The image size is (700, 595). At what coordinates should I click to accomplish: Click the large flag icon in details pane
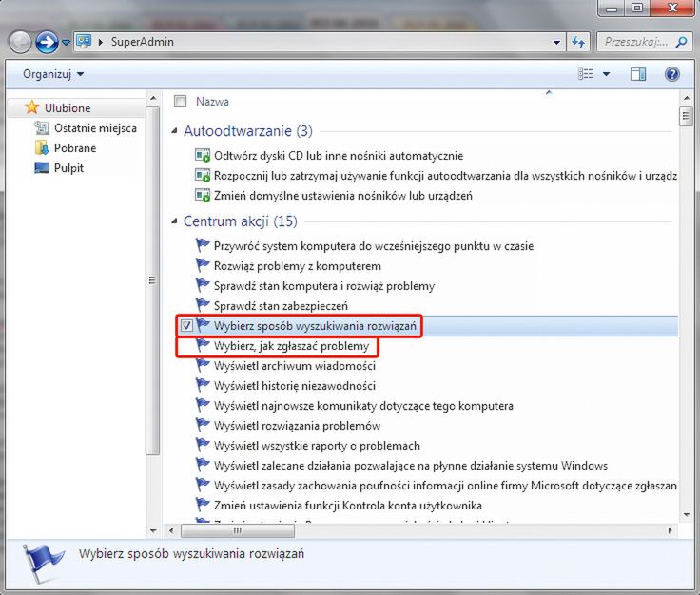pyautogui.click(x=42, y=565)
